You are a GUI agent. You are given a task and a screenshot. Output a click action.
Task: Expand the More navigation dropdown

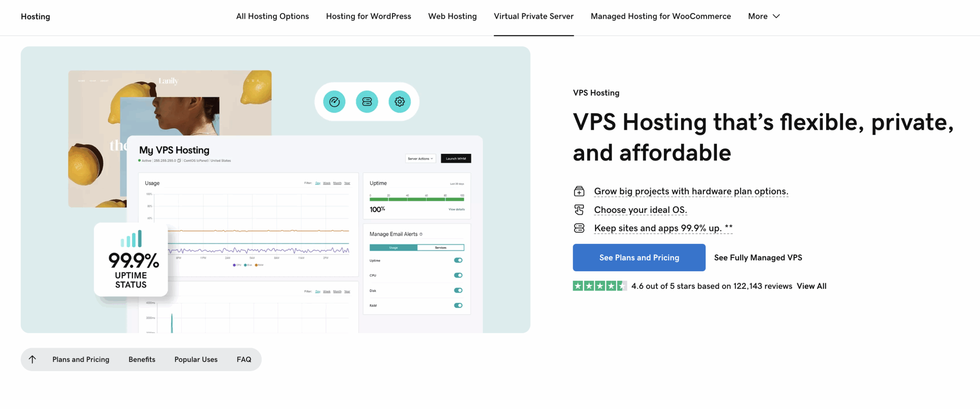(764, 16)
